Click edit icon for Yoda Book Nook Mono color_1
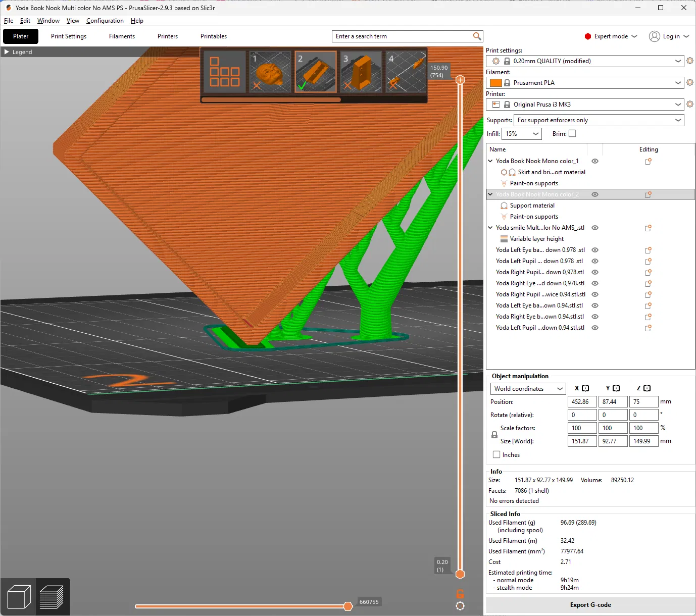The width and height of the screenshot is (696, 616). pyautogui.click(x=648, y=161)
